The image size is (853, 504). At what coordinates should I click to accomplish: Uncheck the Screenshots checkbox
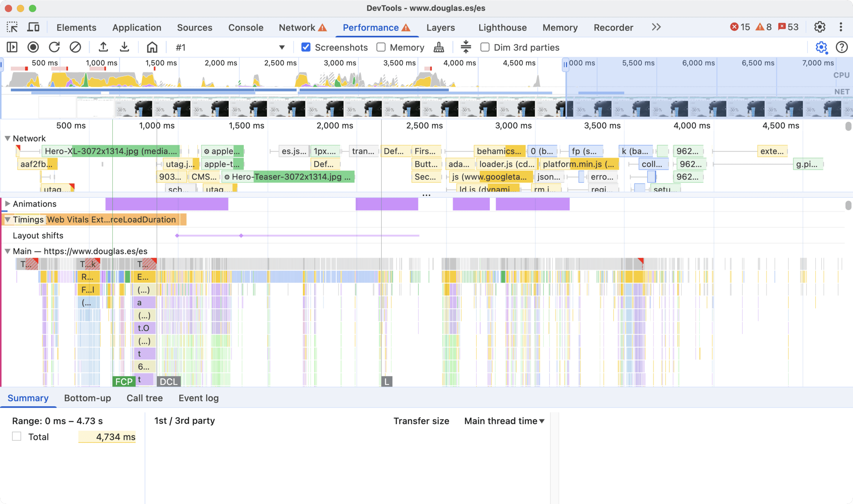click(x=306, y=47)
